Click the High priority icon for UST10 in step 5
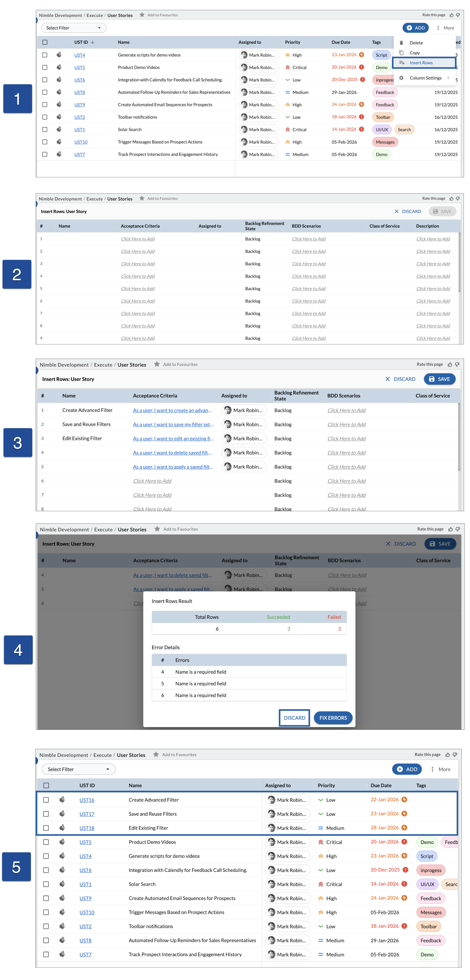Image resolution: width=470 pixels, height=980 pixels. 321,912
